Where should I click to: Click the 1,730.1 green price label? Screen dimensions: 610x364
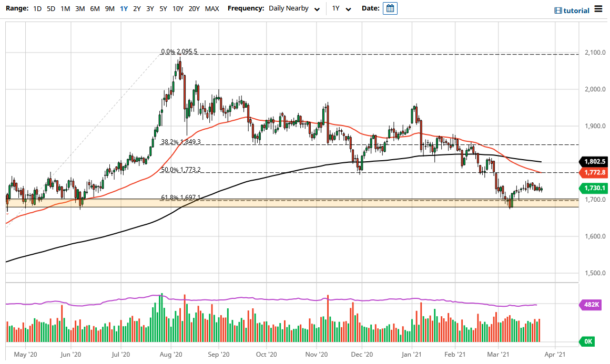pyautogui.click(x=594, y=188)
